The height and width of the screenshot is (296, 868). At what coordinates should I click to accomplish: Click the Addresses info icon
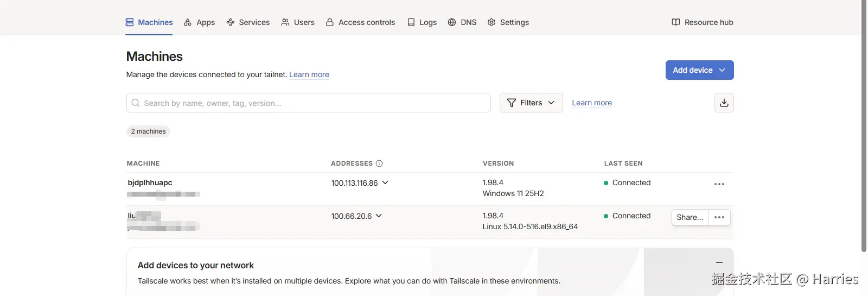(379, 163)
